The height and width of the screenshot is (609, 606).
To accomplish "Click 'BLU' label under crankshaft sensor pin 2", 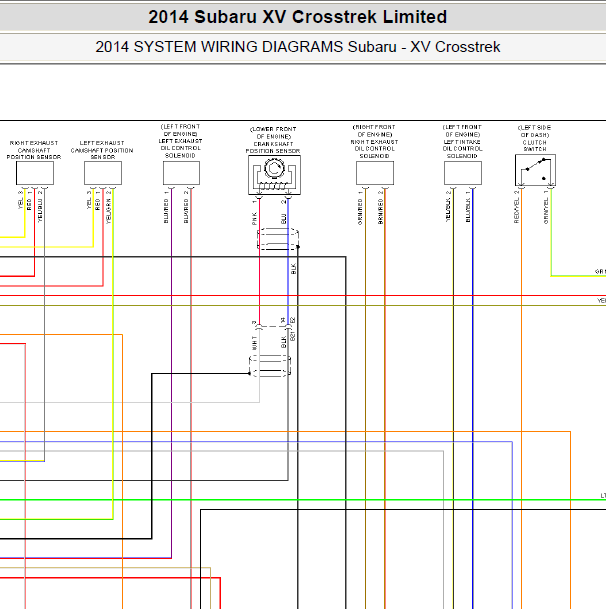I will pos(284,219).
